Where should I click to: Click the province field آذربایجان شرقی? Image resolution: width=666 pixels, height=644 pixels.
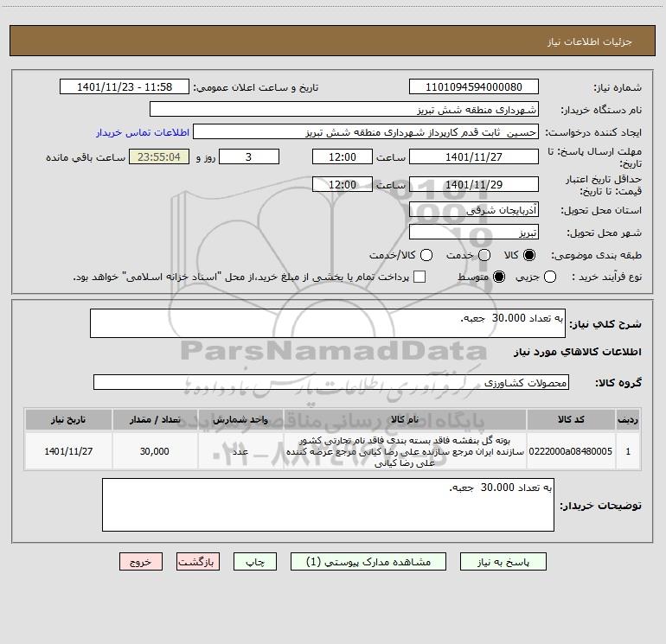point(474,210)
